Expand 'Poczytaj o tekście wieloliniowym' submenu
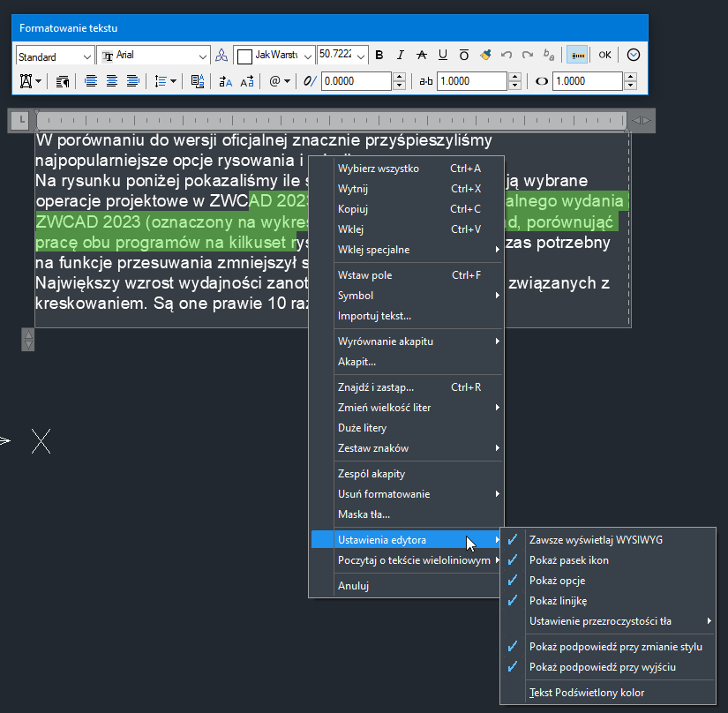The height and width of the screenshot is (713, 728). pyautogui.click(x=407, y=560)
